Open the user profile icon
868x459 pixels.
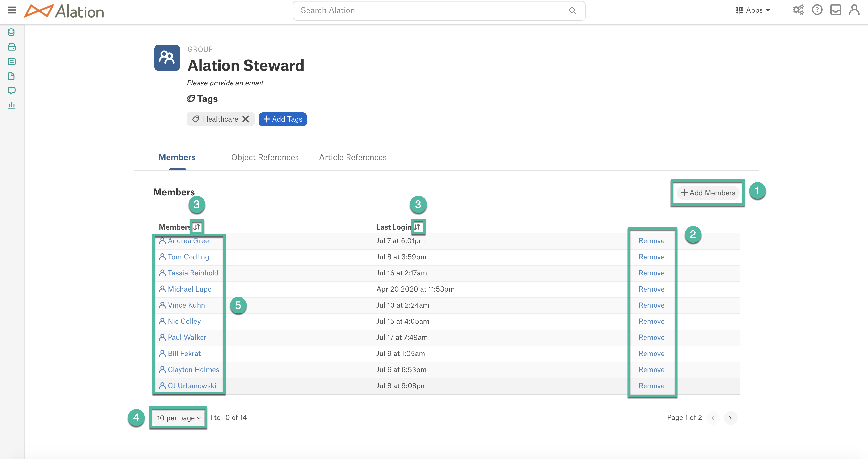[x=854, y=10]
